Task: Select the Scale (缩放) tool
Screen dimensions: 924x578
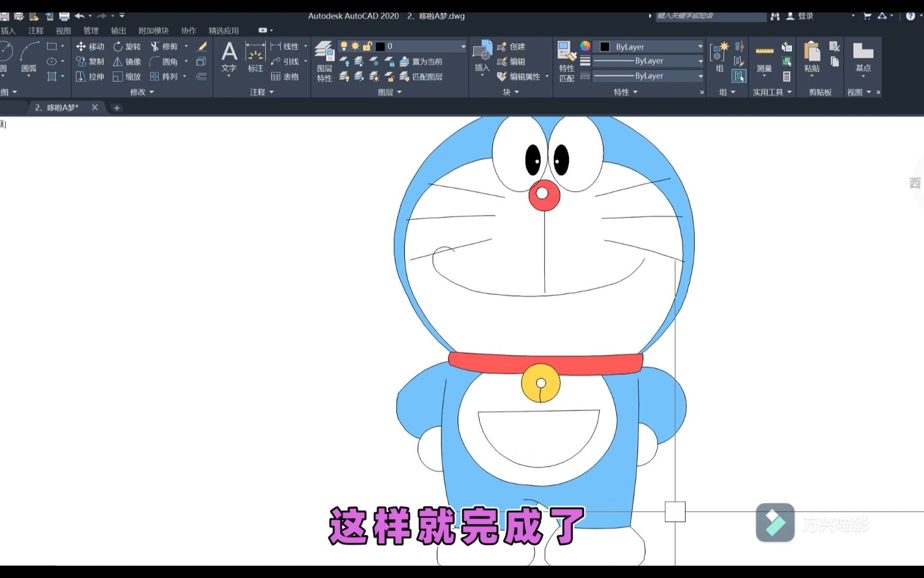Action: point(127,77)
